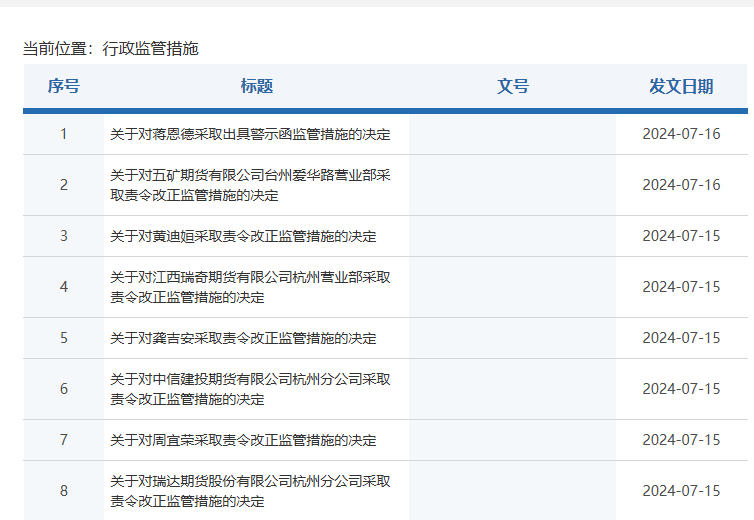Click the 2024-07-16 date in row 2
This screenshot has height=520, width=754.
coord(681,185)
